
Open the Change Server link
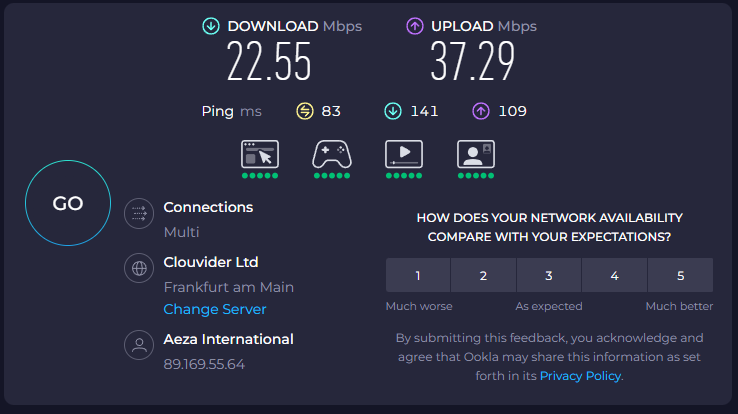[x=215, y=309]
